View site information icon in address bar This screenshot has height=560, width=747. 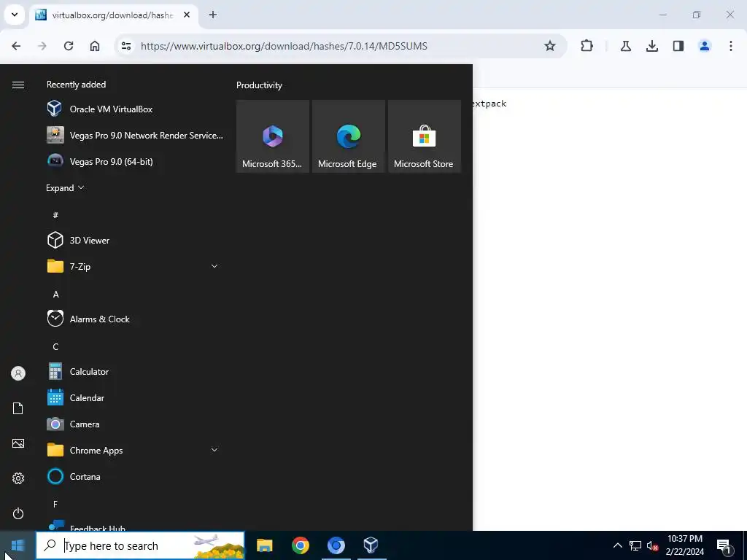[x=126, y=46]
